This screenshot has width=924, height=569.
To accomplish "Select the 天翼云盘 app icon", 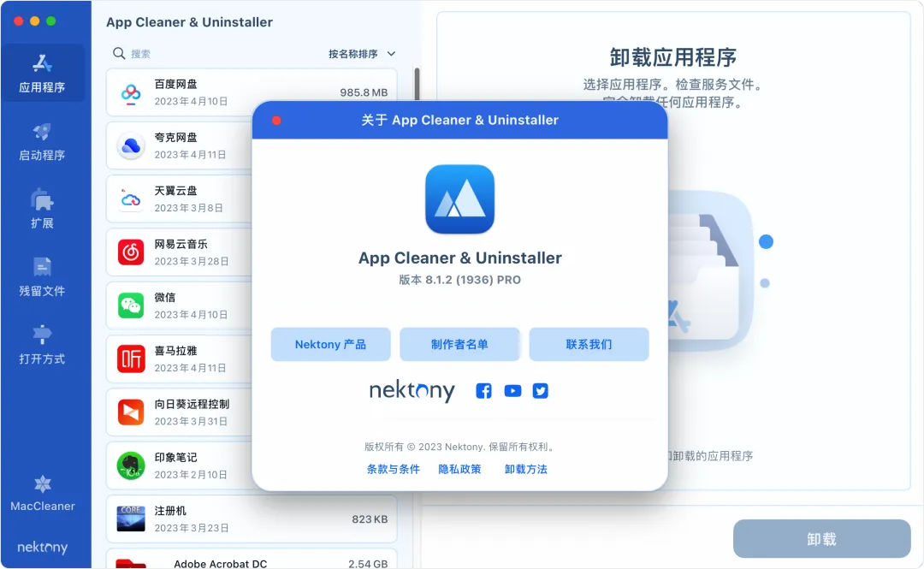I will (131, 199).
